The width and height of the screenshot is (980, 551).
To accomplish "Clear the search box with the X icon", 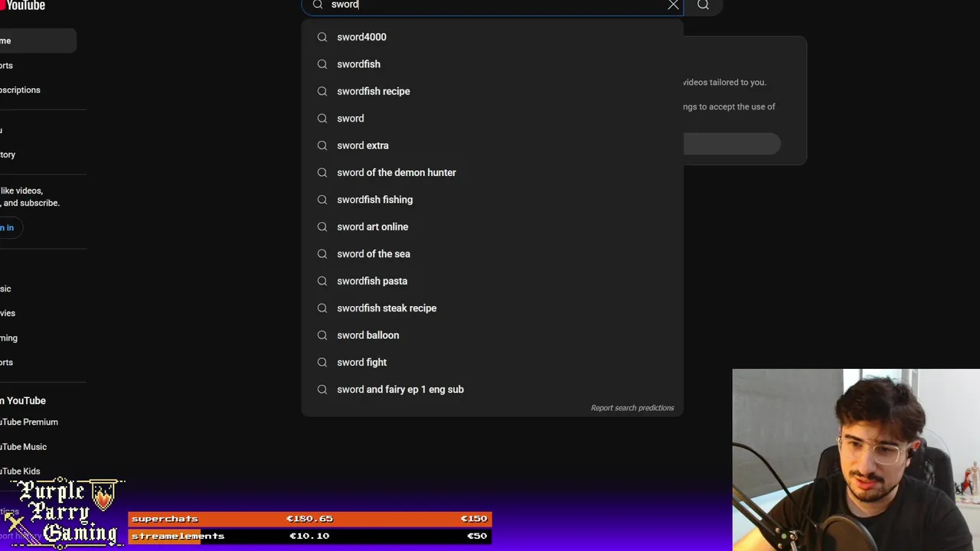I will 673,5.
